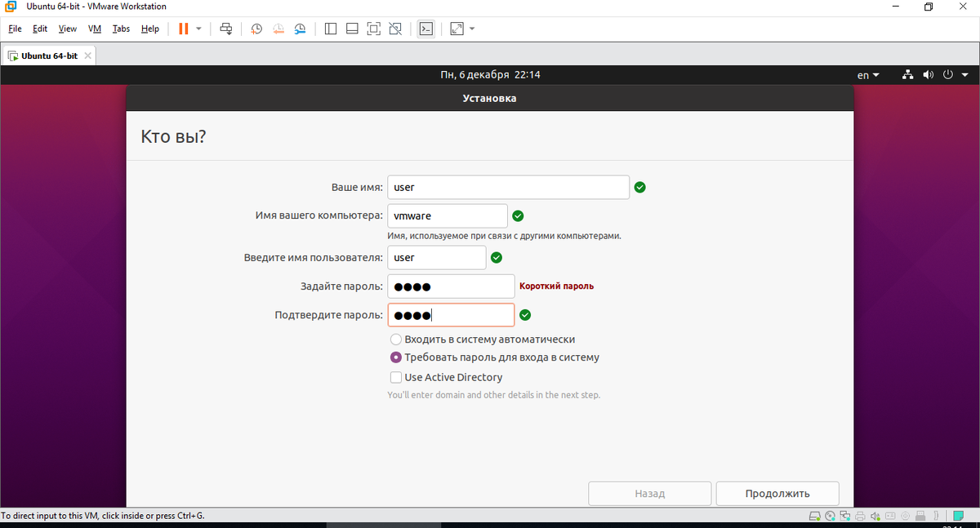Click the 'Подтвердите пароль' password field

click(x=451, y=315)
